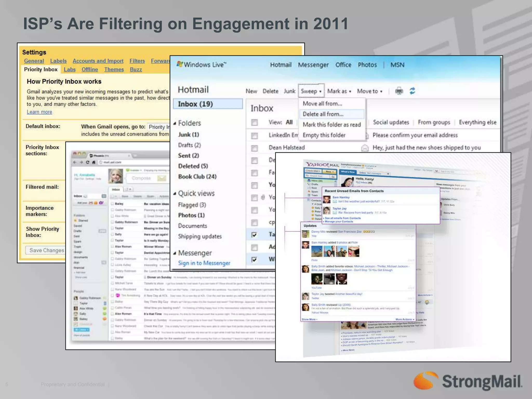
Task: Open the Move to dropdown
Action: pos(370,91)
